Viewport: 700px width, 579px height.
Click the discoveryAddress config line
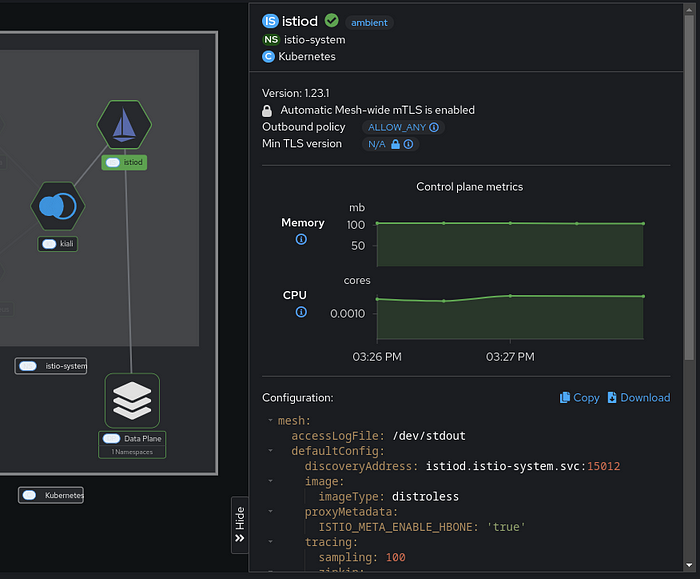[462, 466]
